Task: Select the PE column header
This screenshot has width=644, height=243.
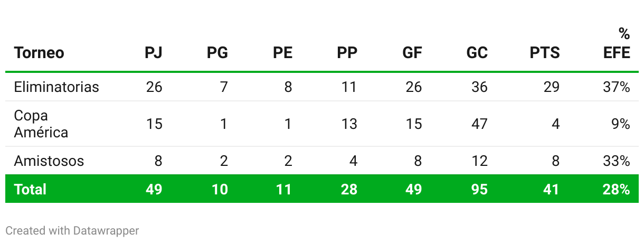Action: click(x=283, y=53)
